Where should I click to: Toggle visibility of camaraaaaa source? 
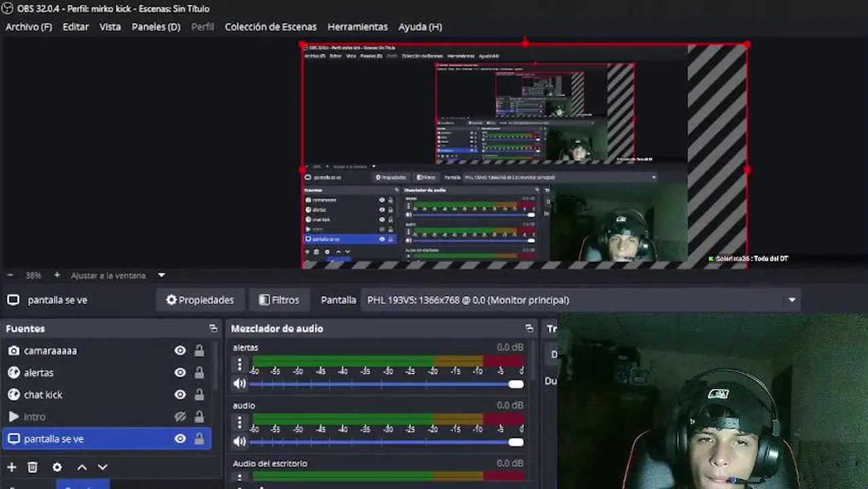180,350
